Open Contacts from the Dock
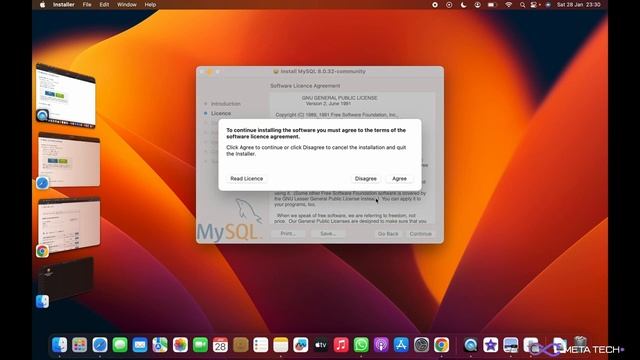The height and width of the screenshot is (360, 640). click(x=240, y=345)
